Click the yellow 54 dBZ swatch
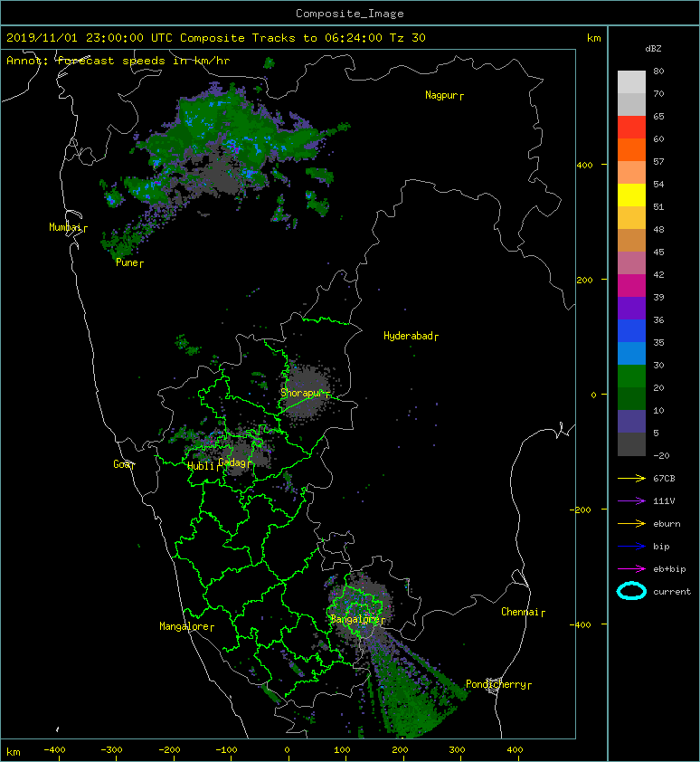This screenshot has height=762, width=700. 631,195
